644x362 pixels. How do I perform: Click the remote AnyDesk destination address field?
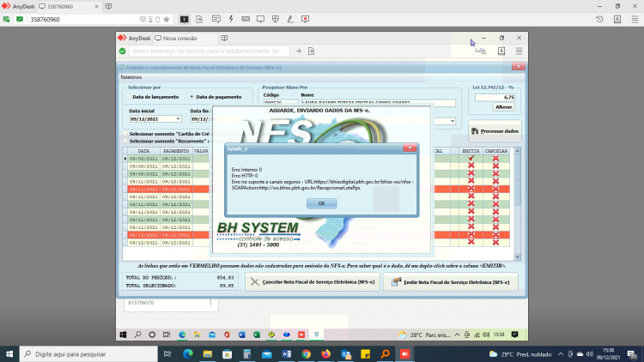[210, 51]
